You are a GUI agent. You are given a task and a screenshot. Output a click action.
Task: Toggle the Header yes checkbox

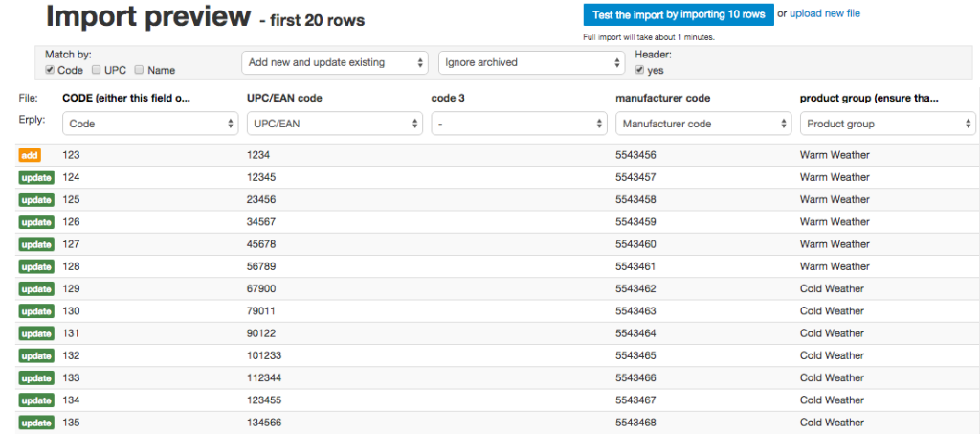[x=639, y=70]
